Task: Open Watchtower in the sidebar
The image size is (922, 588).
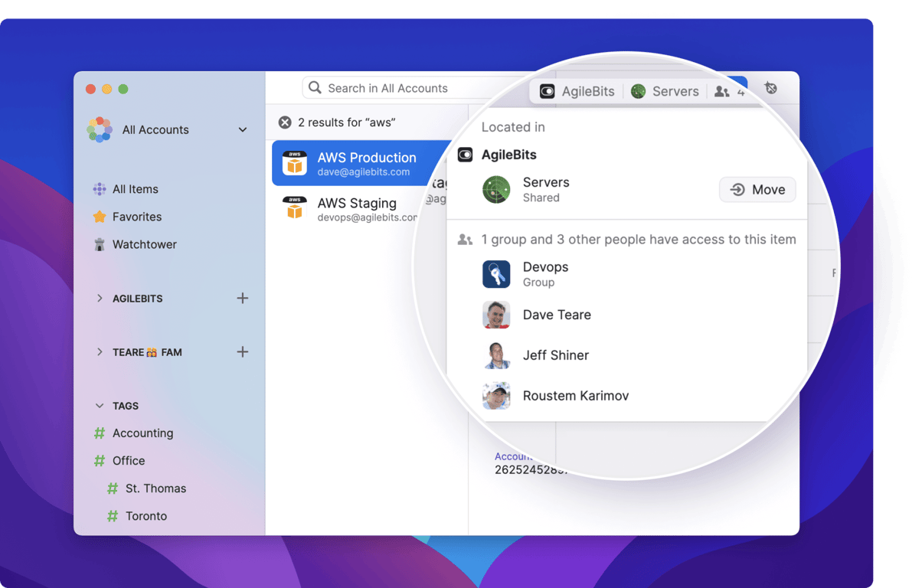Action: 145,244
